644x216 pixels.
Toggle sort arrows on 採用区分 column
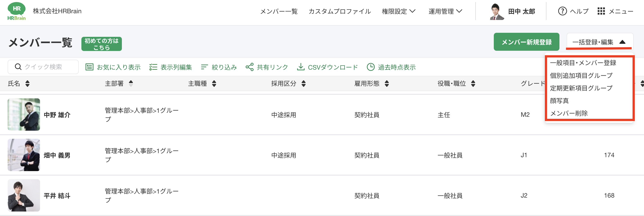click(304, 84)
